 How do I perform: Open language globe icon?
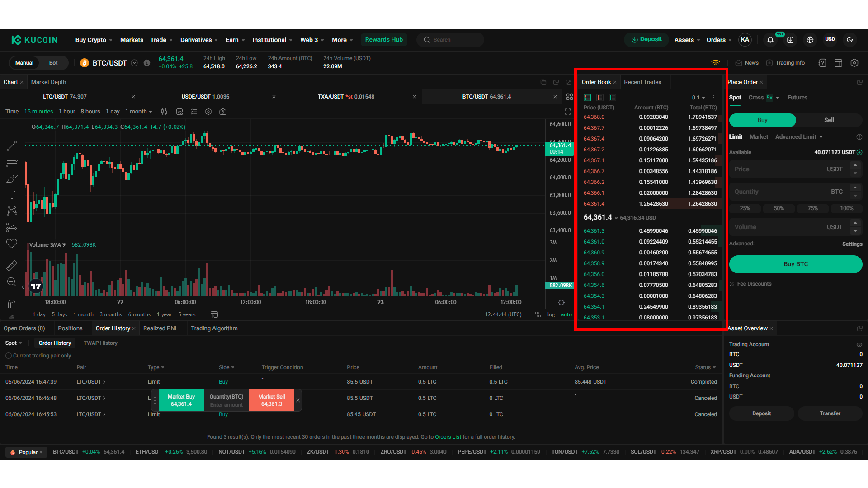tap(810, 40)
